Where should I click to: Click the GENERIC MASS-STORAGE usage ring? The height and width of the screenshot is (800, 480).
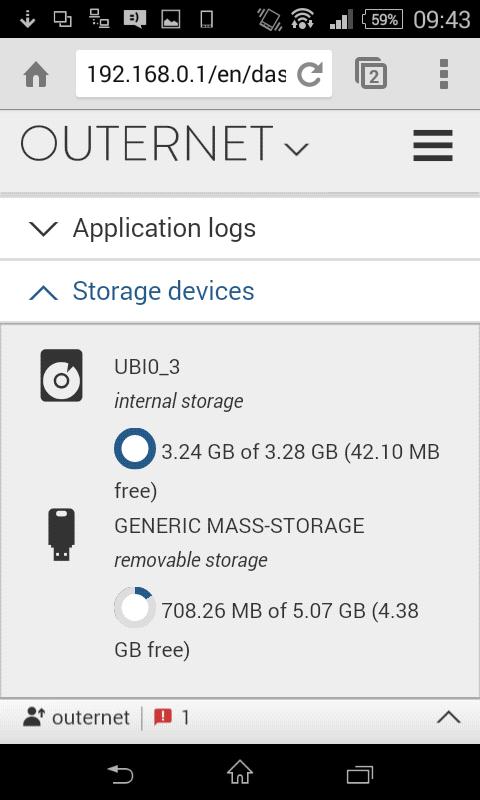pos(135,607)
